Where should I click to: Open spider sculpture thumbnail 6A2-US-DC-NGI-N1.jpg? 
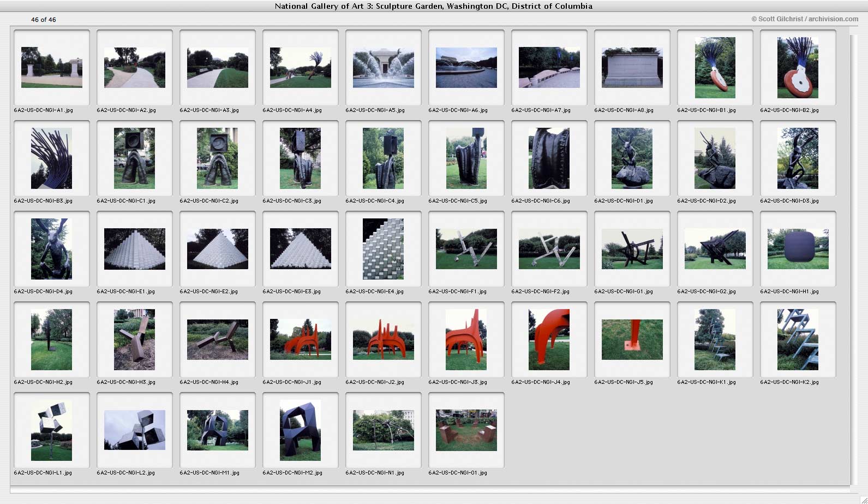click(x=384, y=430)
